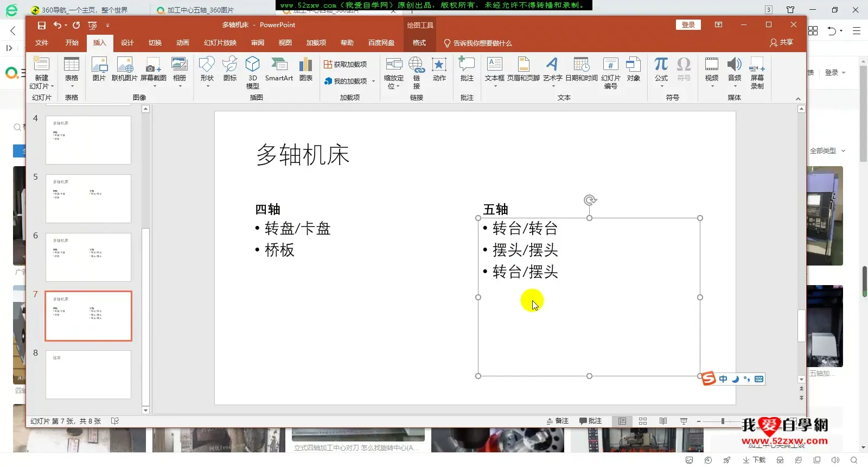Toggle Comments (批注) pane in status bar
This screenshot has width=868, height=467.
[x=591, y=421]
